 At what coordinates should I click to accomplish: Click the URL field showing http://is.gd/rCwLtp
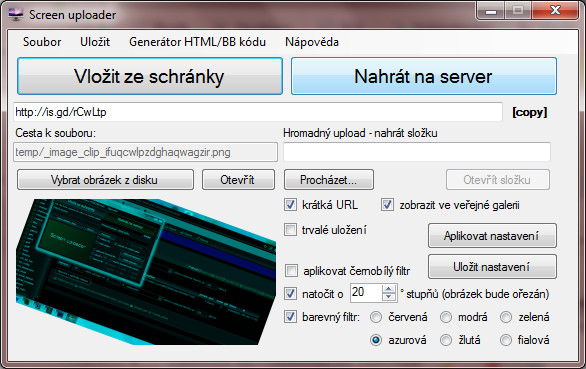(258, 112)
